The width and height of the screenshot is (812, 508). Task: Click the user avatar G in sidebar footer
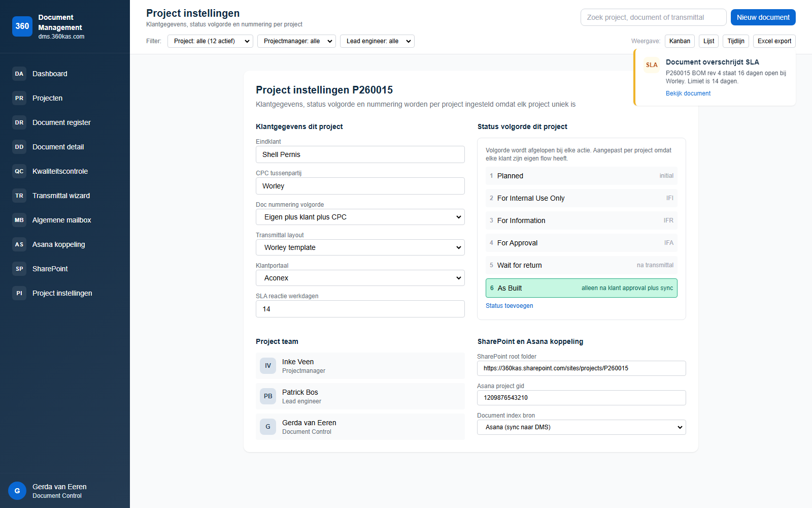pos(17,491)
